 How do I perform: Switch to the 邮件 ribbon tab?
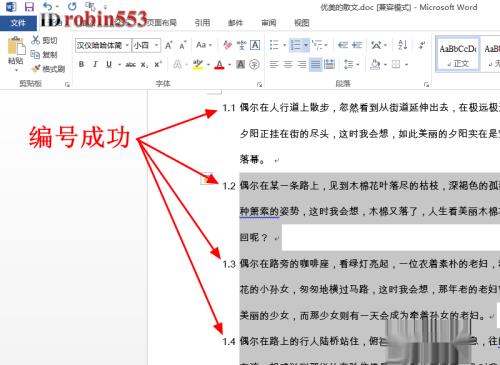(235, 23)
